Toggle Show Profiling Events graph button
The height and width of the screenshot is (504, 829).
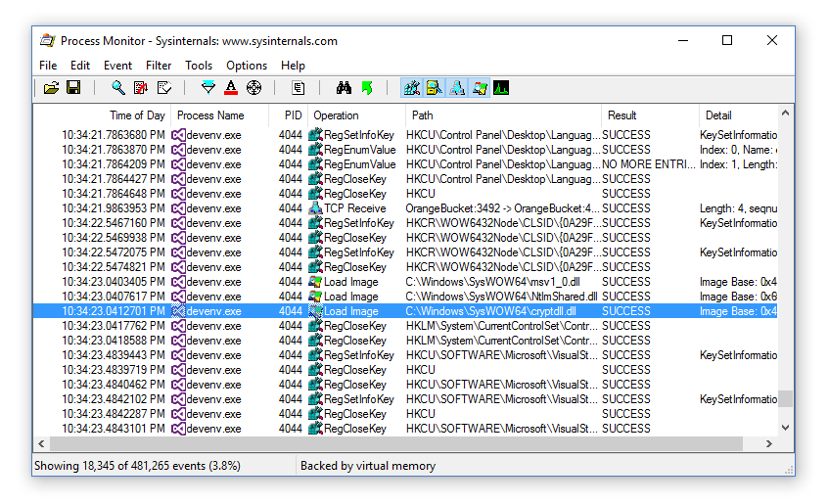pyautogui.click(x=501, y=88)
